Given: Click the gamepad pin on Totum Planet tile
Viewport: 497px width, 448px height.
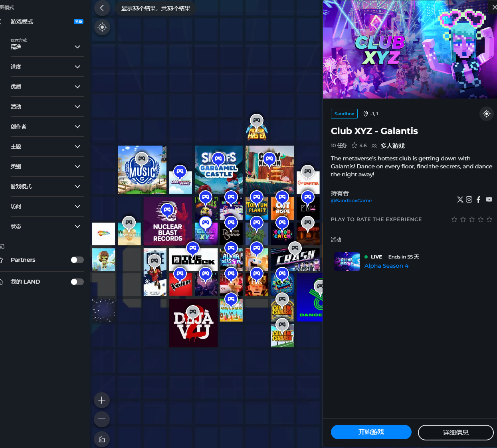Looking at the screenshot, I should tap(257, 197).
